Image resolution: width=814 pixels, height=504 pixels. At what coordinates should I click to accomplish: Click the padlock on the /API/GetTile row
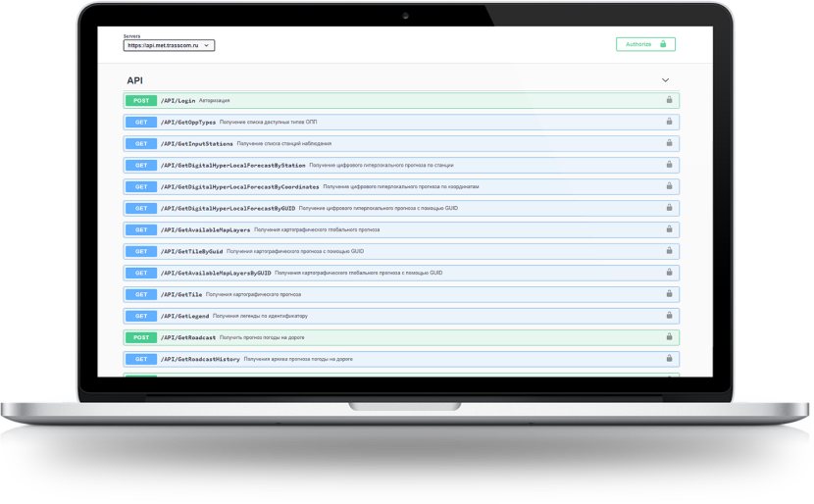(x=669, y=294)
